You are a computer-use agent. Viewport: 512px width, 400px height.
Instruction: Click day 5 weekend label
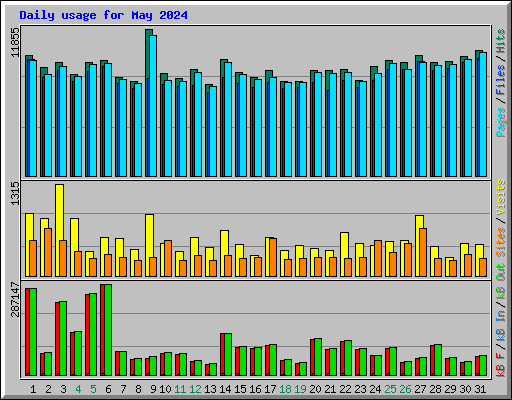click(x=93, y=389)
